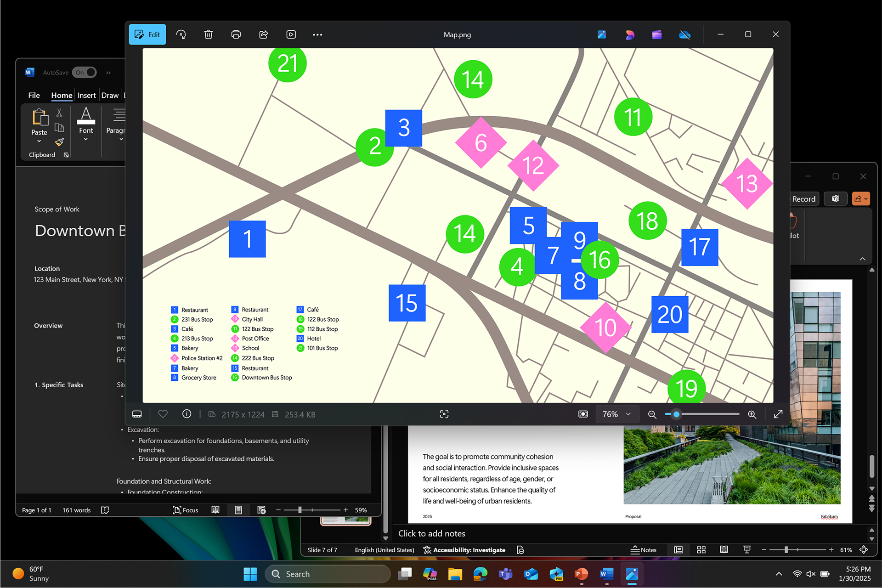Click the print icon in Photos toolbar
The width and height of the screenshot is (882, 588).
tap(236, 34)
